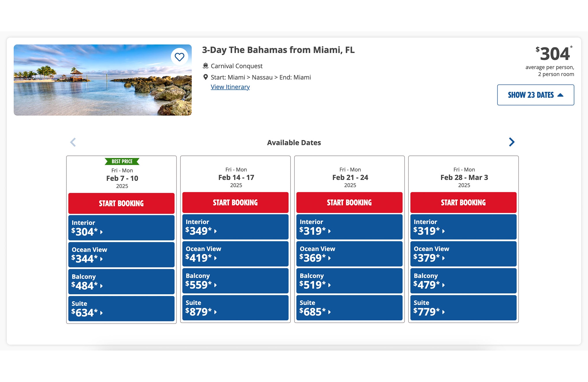Toggle the Best Price sailing's Balcony $484 option
The width and height of the screenshot is (588, 382).
point(121,281)
